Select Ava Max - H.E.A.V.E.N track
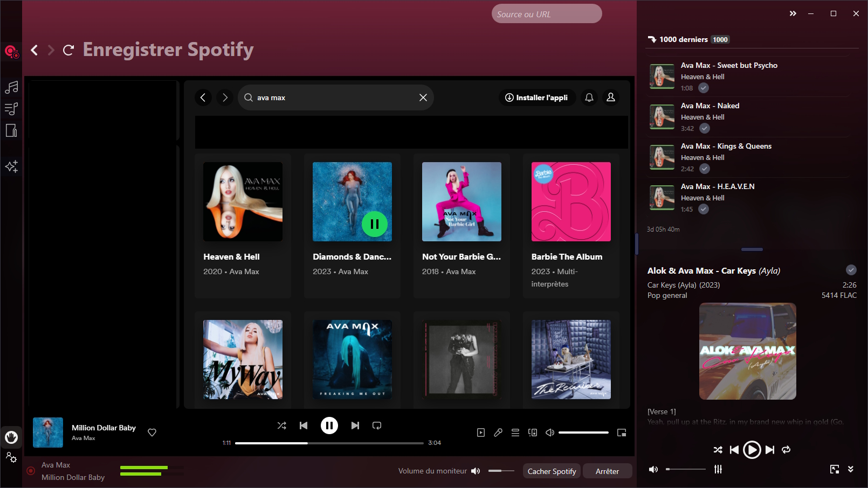 [x=748, y=198]
